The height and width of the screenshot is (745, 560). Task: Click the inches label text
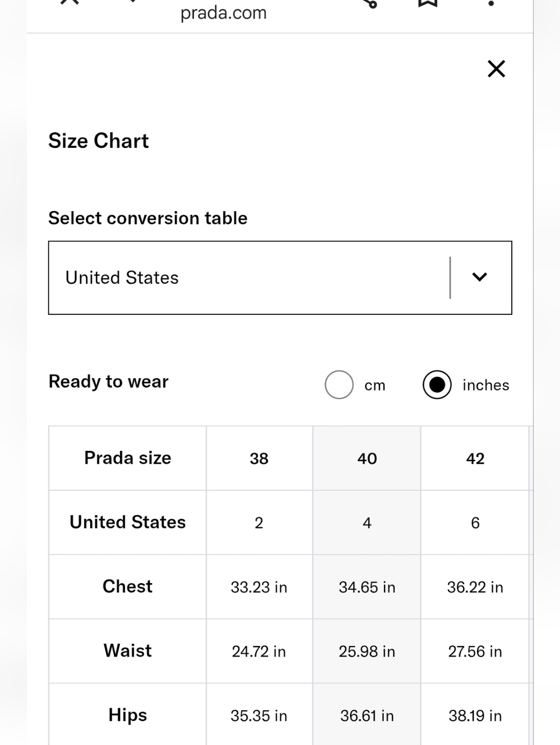point(486,385)
